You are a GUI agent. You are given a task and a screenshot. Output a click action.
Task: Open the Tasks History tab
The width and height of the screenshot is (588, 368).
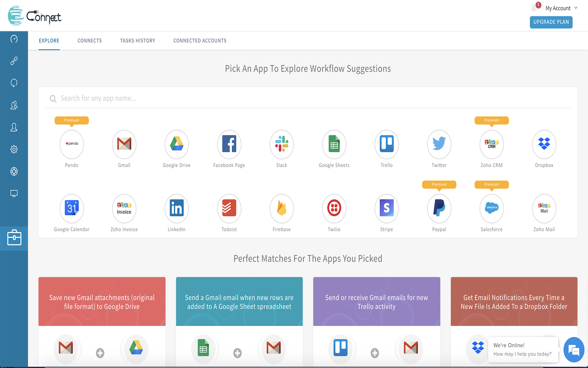click(137, 40)
